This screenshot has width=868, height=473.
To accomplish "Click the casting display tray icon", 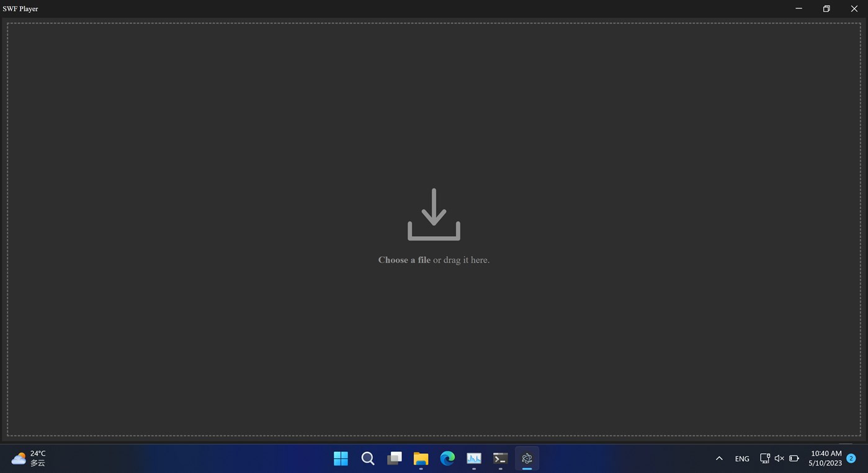I will click(x=764, y=459).
